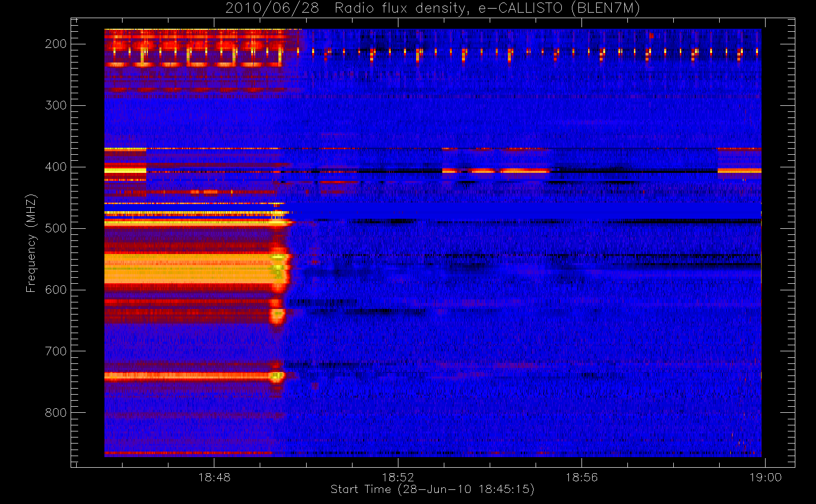Click the 'Start Time (28-Jun-10 18:45:15)' x-axis label
The height and width of the screenshot is (504, 816).
(x=432, y=489)
